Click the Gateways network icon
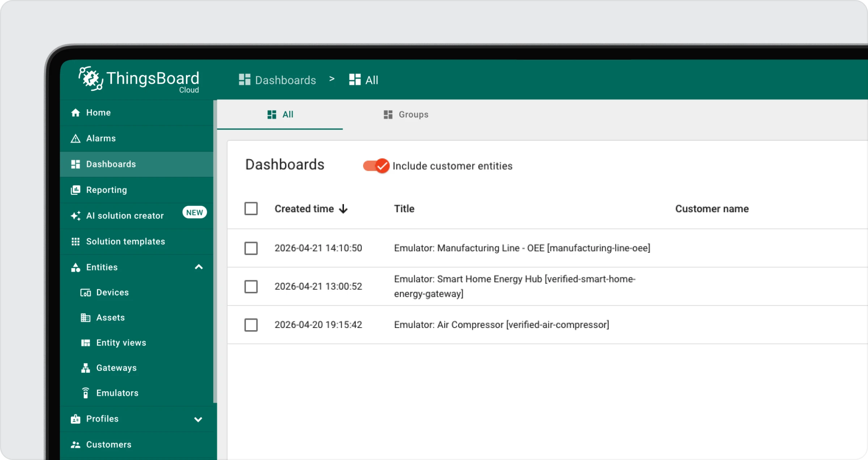The height and width of the screenshot is (460, 868). coord(85,368)
